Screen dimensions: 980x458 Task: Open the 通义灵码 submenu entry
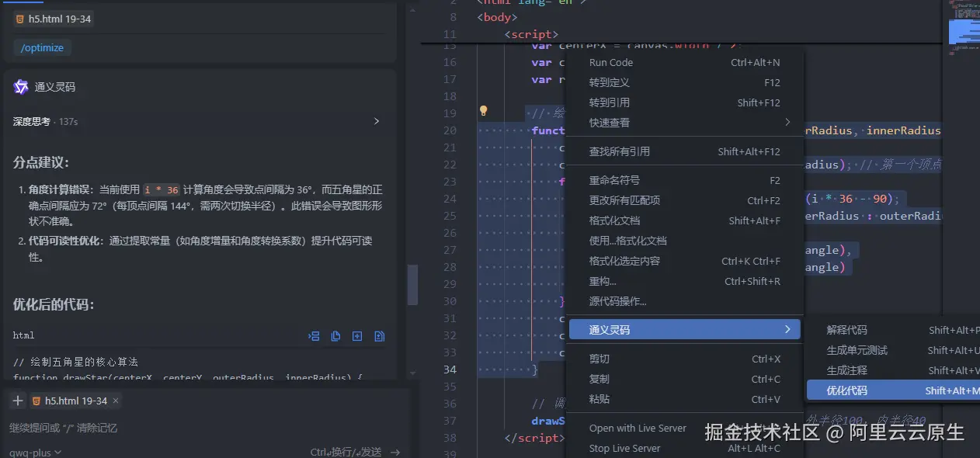click(684, 330)
